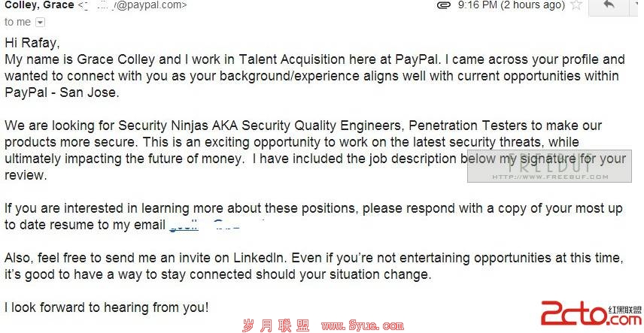
Task: Star this email from Grace Colley
Action: pos(576,5)
